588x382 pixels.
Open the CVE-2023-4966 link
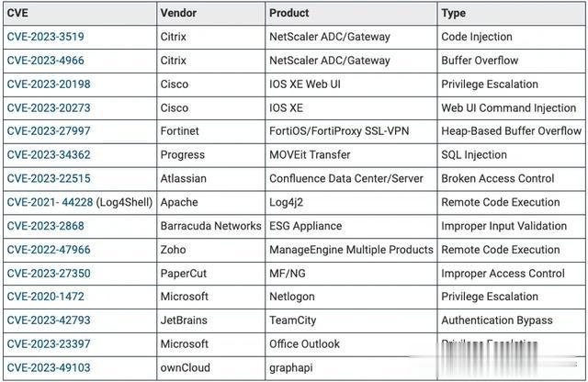pyautogui.click(x=45, y=61)
